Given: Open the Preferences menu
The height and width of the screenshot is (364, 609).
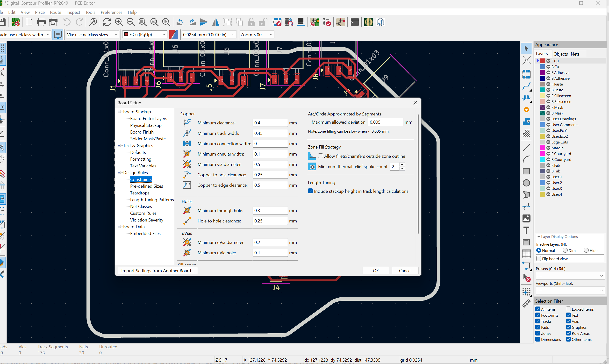Looking at the screenshot, I should click(111, 12).
